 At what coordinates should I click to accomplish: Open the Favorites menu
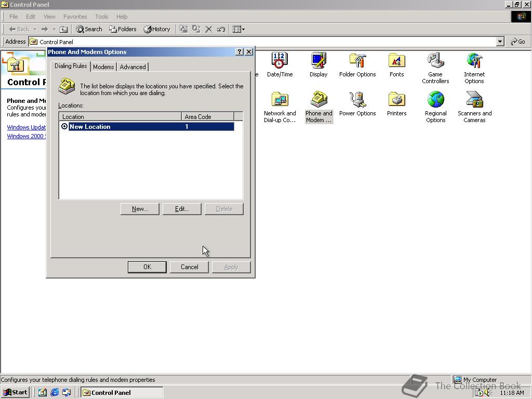[75, 17]
